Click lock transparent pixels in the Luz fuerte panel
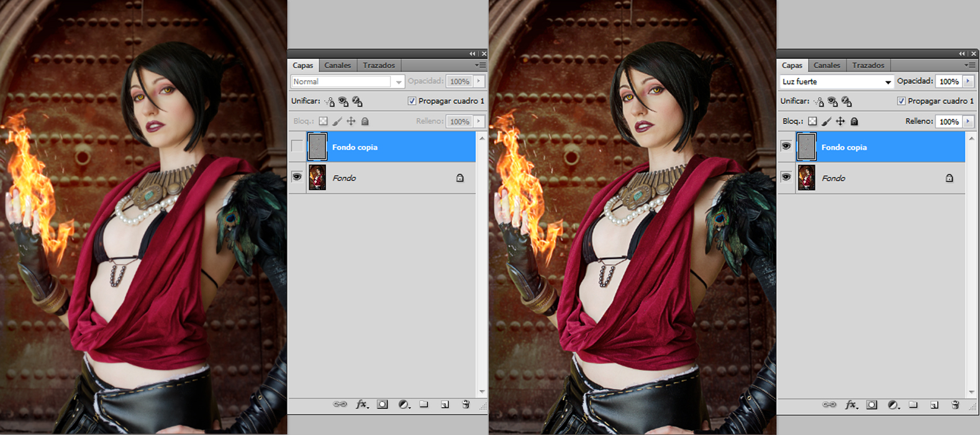 coord(812,121)
